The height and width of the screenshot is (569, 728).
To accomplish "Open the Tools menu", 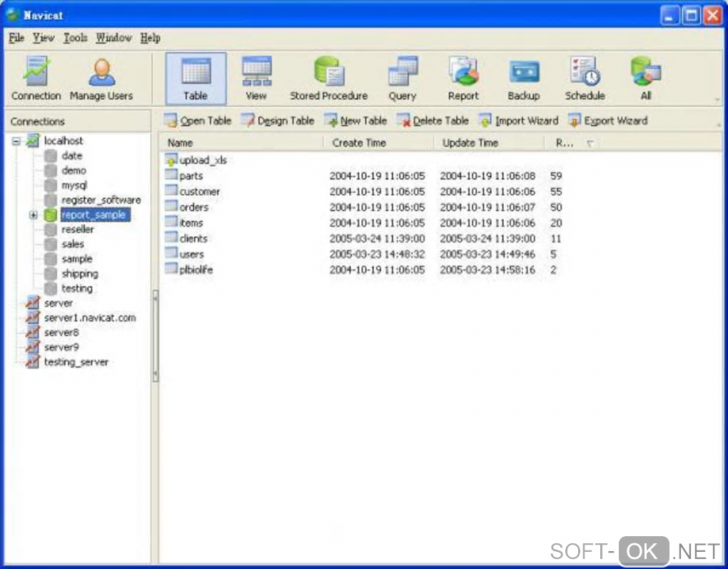I will point(75,38).
